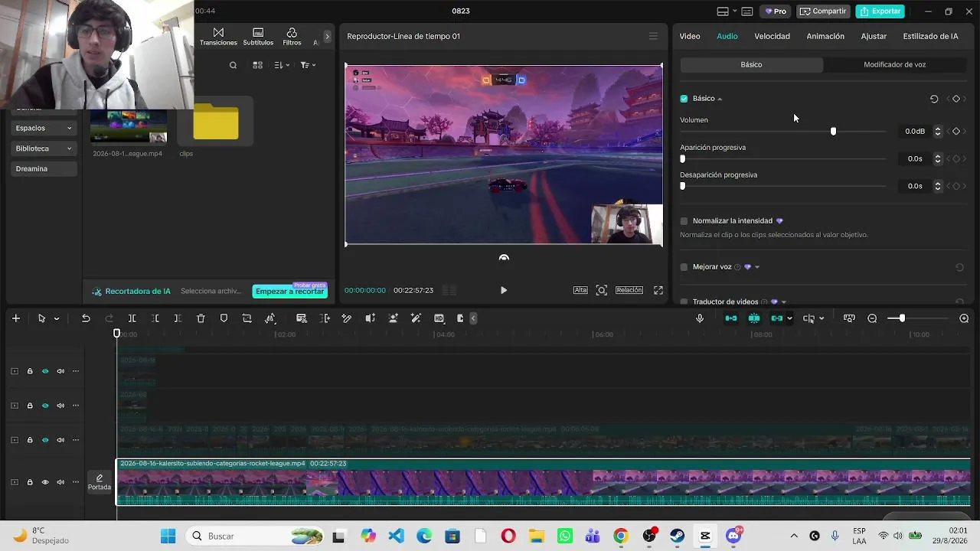
Task: Hide the main video track with the eye icon
Action: (45, 482)
